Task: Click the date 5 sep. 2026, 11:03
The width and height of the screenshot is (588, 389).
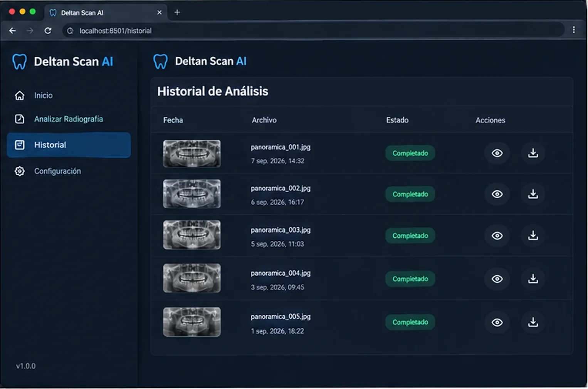Action: (x=277, y=244)
